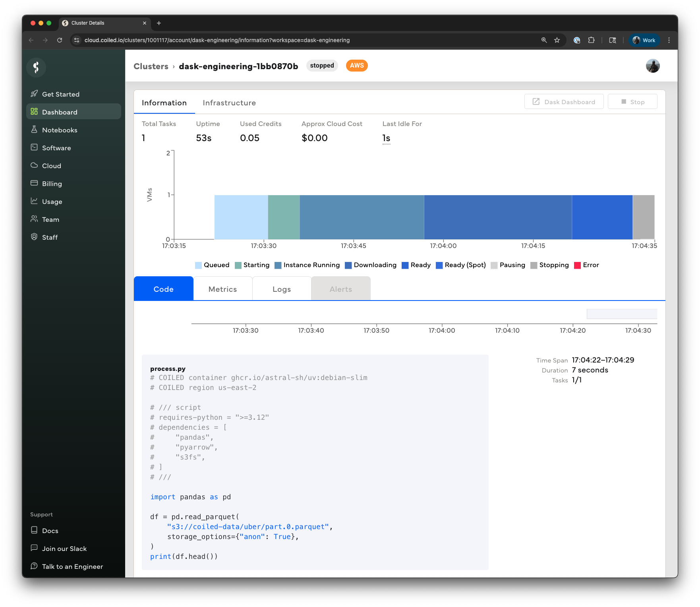Open the Work profile chip
The height and width of the screenshot is (607, 700).
tap(644, 40)
